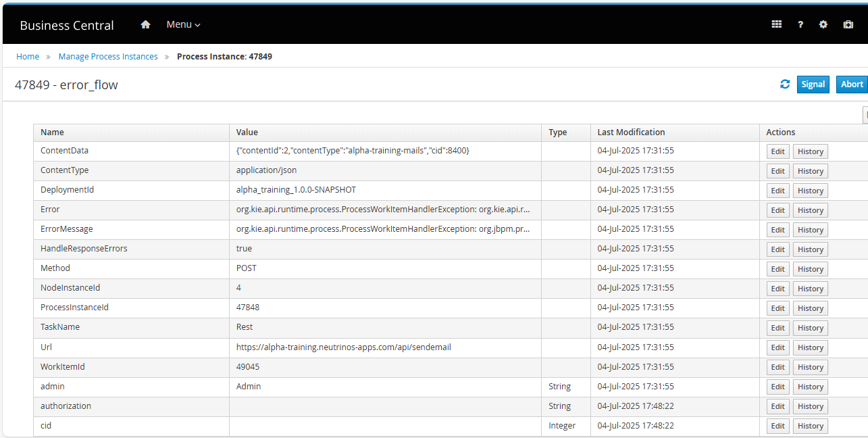Image resolution: width=868 pixels, height=438 pixels.
Task: Click the Signal button
Action: [x=813, y=84]
